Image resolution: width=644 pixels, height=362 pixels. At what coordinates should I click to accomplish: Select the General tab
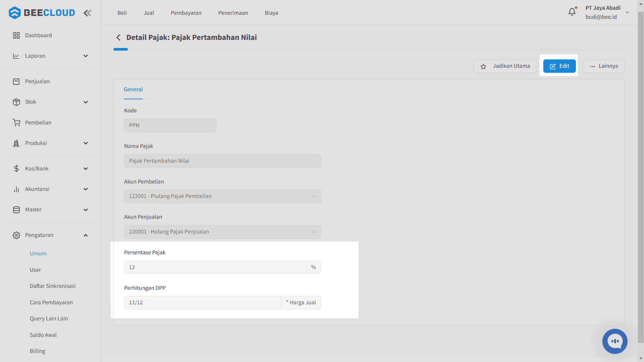pos(133,89)
